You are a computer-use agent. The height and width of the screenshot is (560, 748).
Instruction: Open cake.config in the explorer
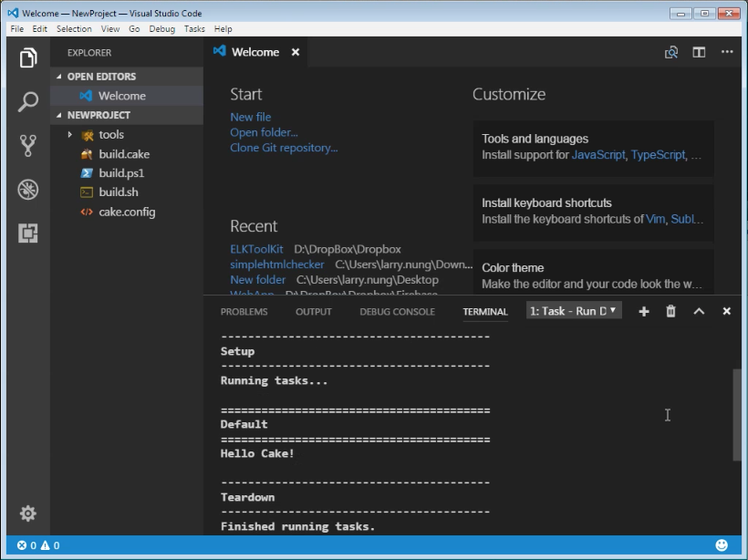[127, 212]
